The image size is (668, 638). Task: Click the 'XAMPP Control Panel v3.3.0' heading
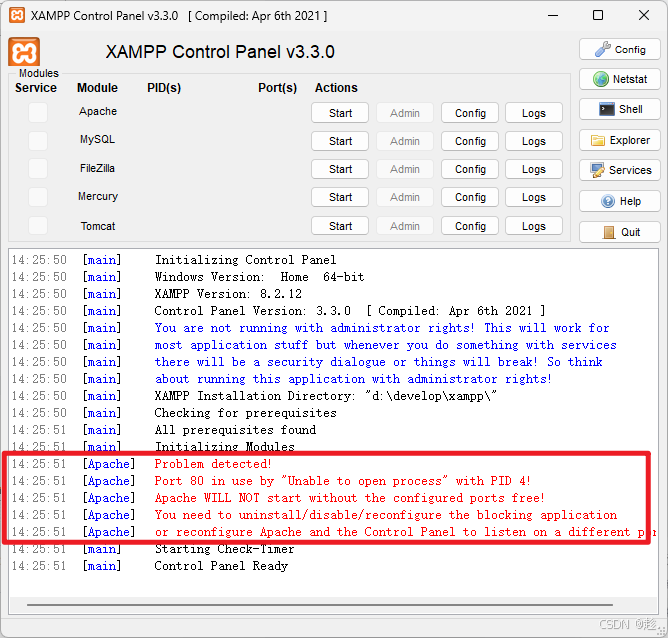[220, 52]
